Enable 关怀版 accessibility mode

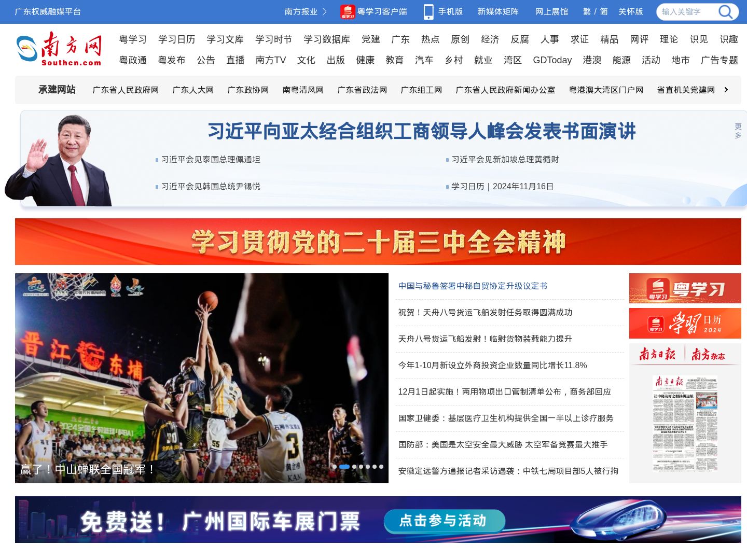[x=630, y=11]
